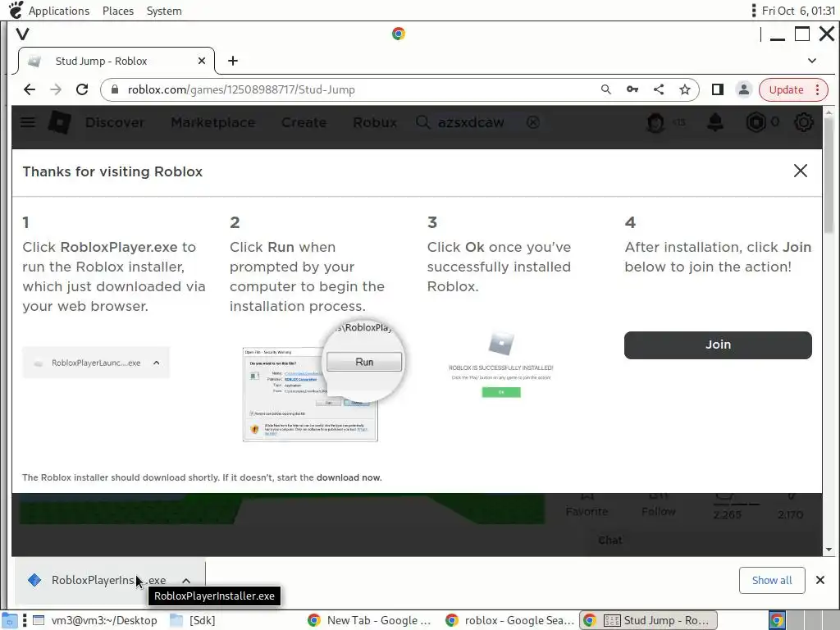840x630 pixels.
Task: Switch to vm3@vm3:~/Desktop terminal in taskbar
Action: [95, 620]
